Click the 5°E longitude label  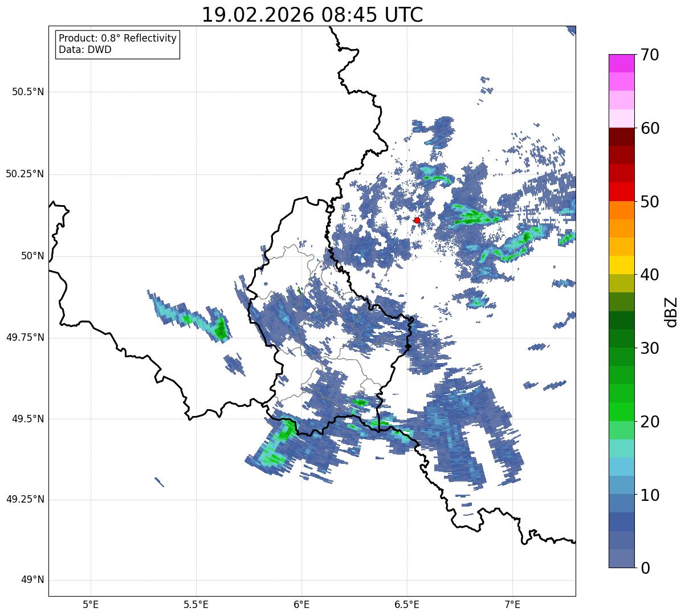point(91,605)
